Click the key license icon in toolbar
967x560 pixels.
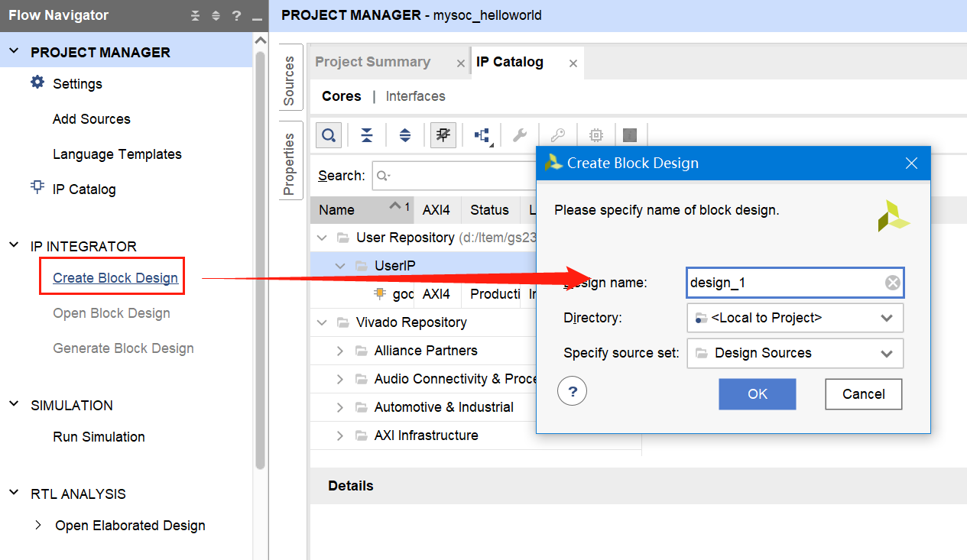point(558,135)
